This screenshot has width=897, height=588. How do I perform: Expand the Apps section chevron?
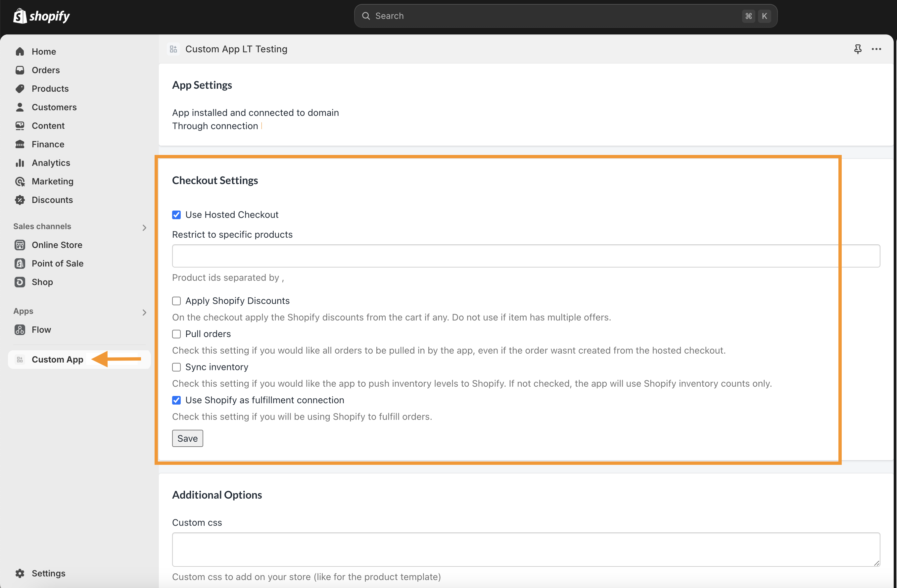pos(144,312)
